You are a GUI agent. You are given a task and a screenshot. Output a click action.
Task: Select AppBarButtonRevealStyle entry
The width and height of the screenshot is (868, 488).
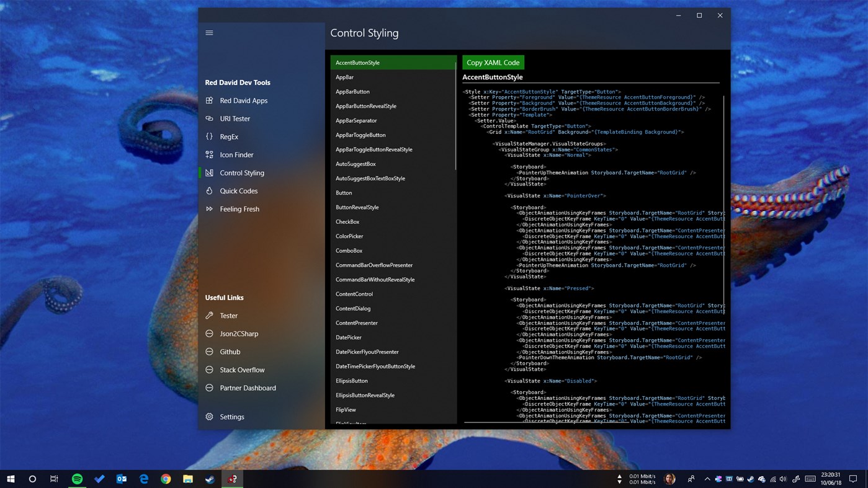pyautogui.click(x=393, y=106)
